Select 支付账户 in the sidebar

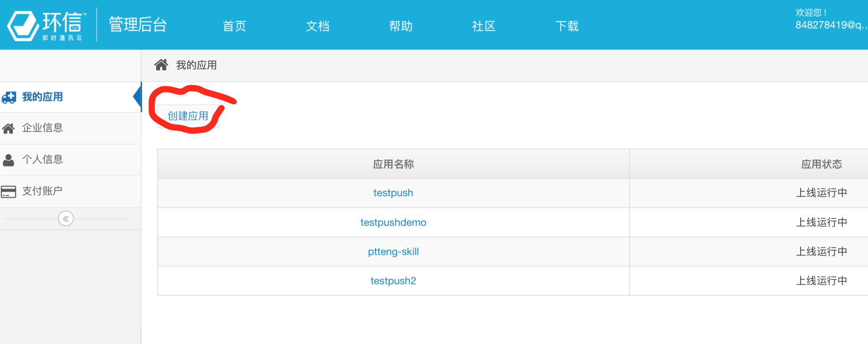[x=42, y=191]
